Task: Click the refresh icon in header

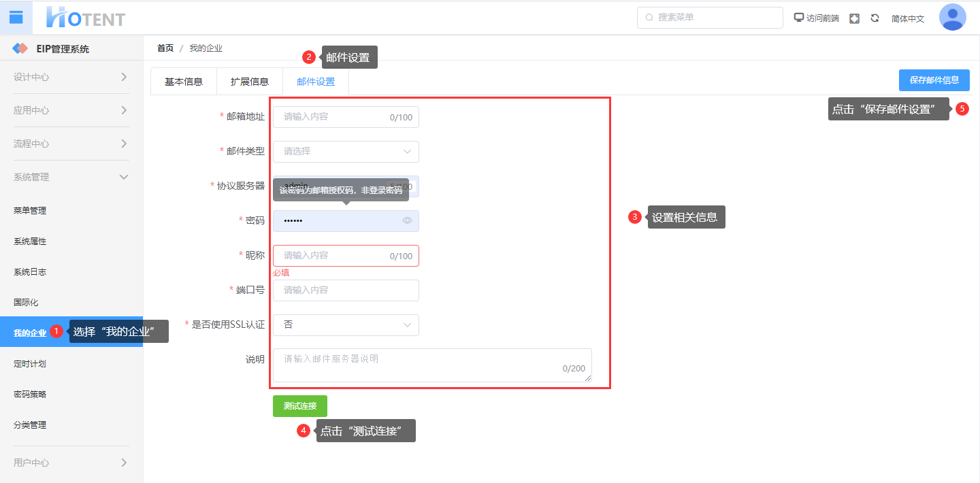Action: tap(875, 18)
